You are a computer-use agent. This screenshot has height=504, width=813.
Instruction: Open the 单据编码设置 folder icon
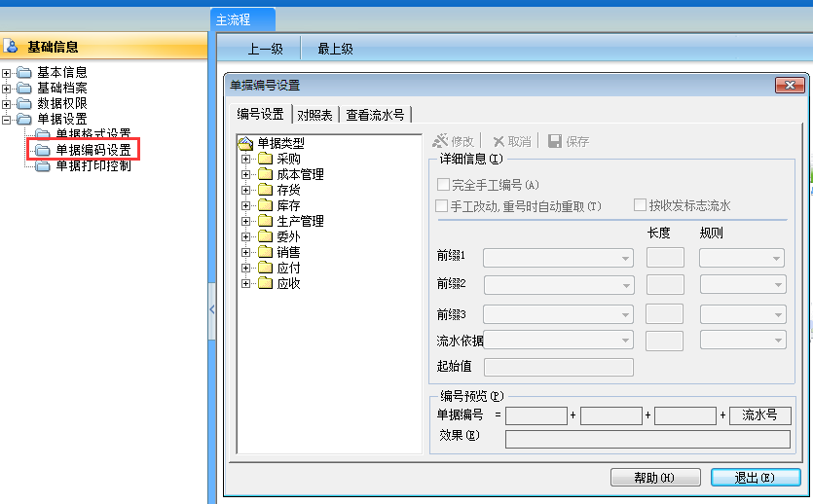point(42,150)
